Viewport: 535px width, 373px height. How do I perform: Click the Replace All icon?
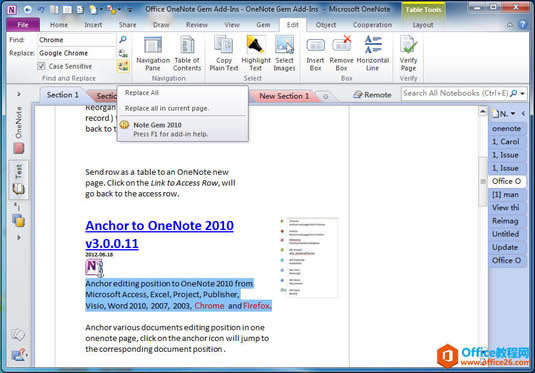(123, 66)
